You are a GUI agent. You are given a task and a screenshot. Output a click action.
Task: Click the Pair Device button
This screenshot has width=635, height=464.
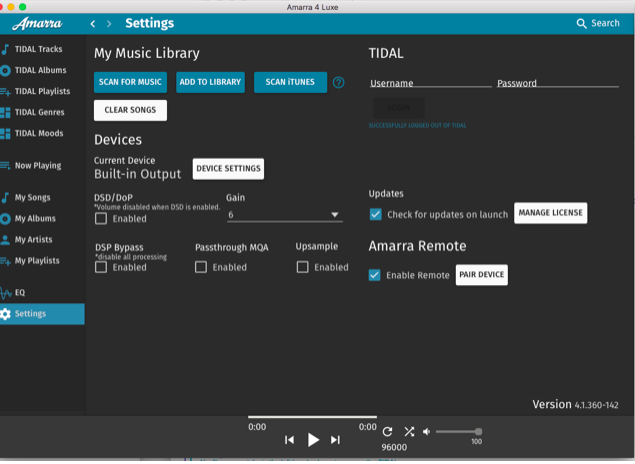pyautogui.click(x=481, y=275)
